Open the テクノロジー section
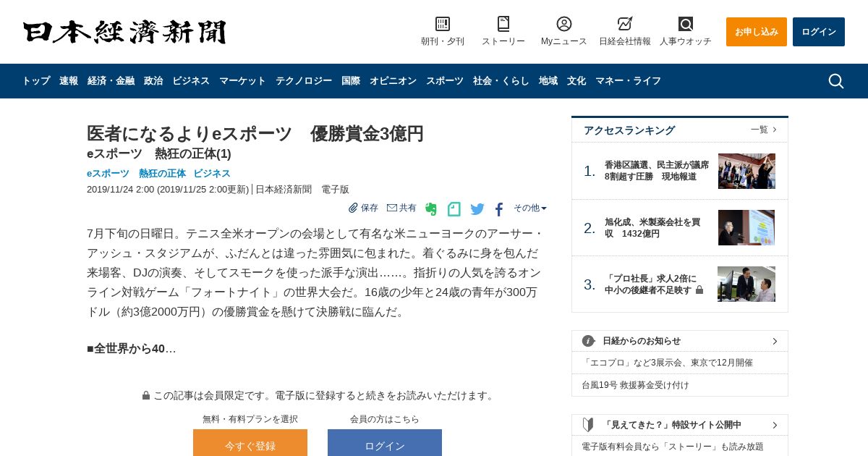Viewport: 868px width, 456px height. 304,81
